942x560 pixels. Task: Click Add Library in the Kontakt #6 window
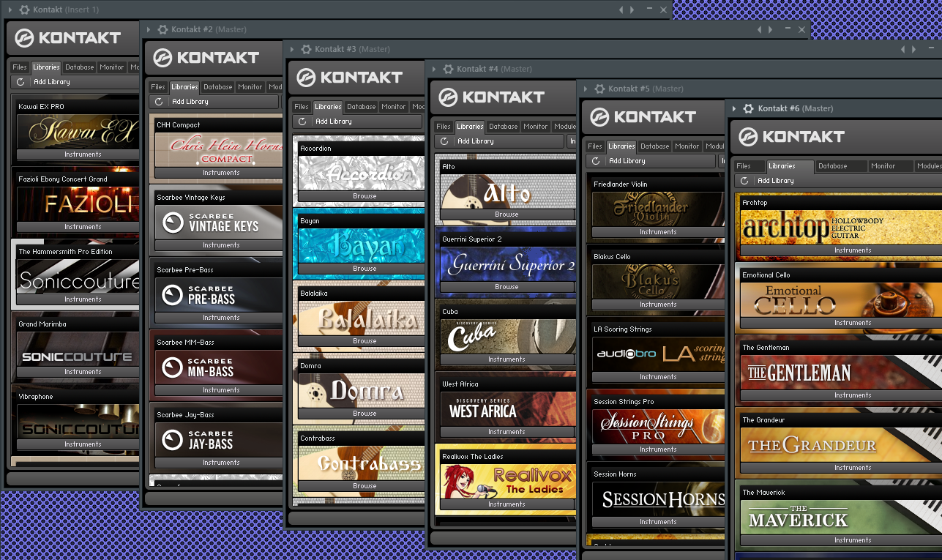point(775,181)
